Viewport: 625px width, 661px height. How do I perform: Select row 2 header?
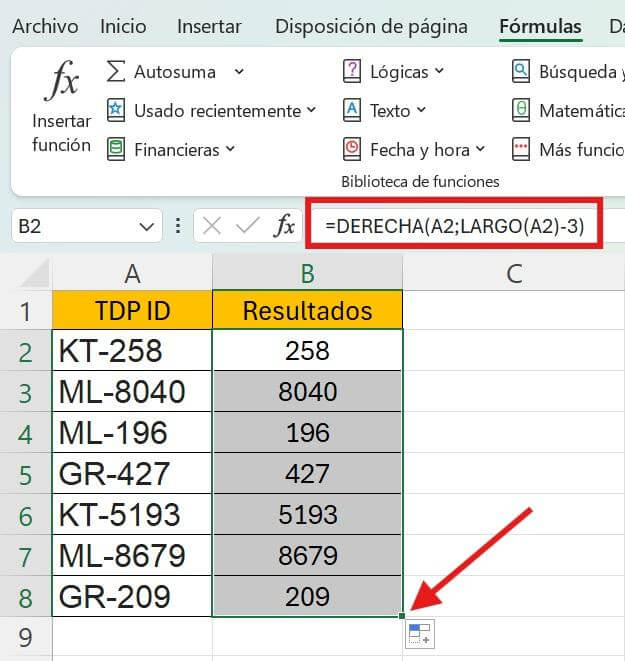(x=25, y=352)
